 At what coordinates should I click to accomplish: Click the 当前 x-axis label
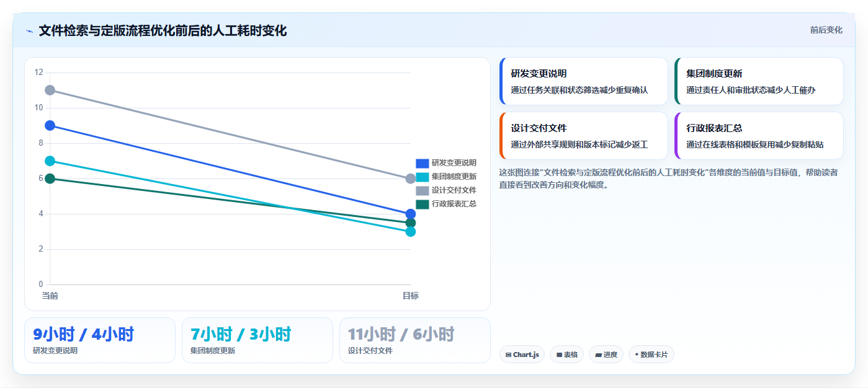coord(50,296)
